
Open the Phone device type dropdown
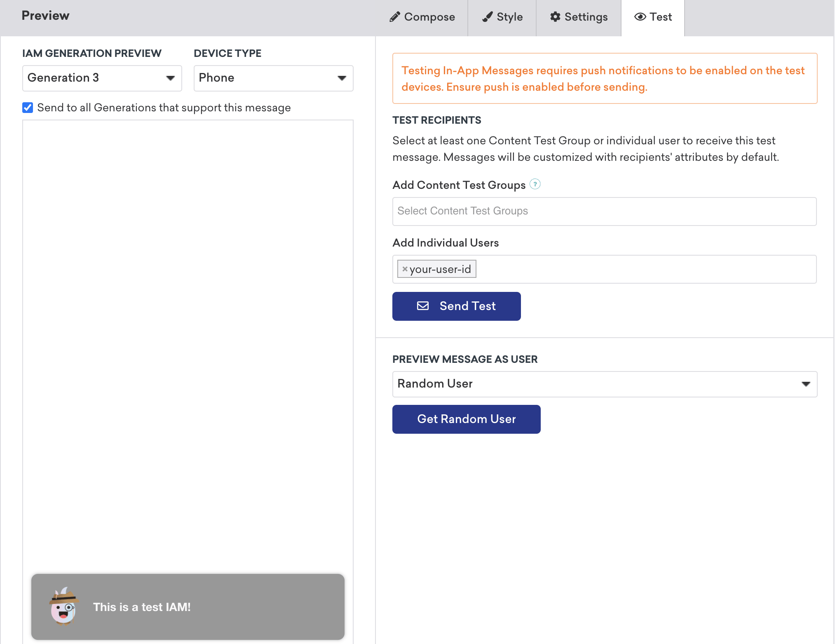coord(273,78)
